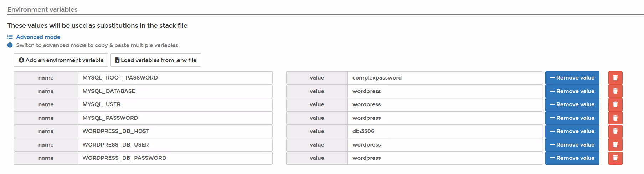The image size is (644, 174).
Task: Click the value field for WORDPRESS_DB_PASSWORD
Action: tap(445, 158)
